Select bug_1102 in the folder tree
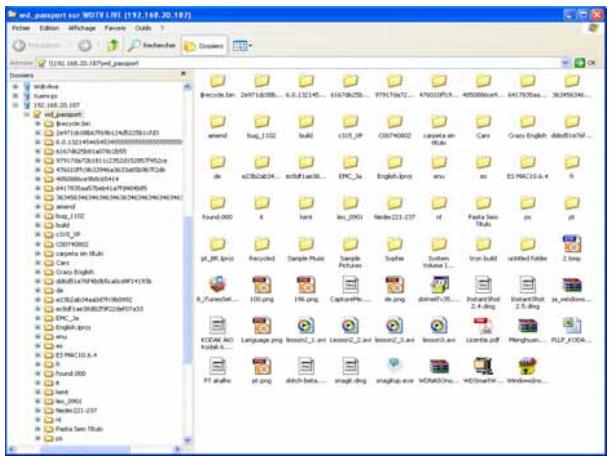This screenshot has width=609, height=457. click(70, 216)
